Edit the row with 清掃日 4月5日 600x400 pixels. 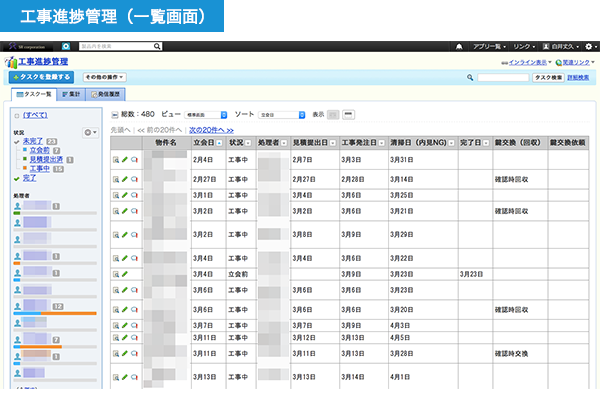click(125, 338)
